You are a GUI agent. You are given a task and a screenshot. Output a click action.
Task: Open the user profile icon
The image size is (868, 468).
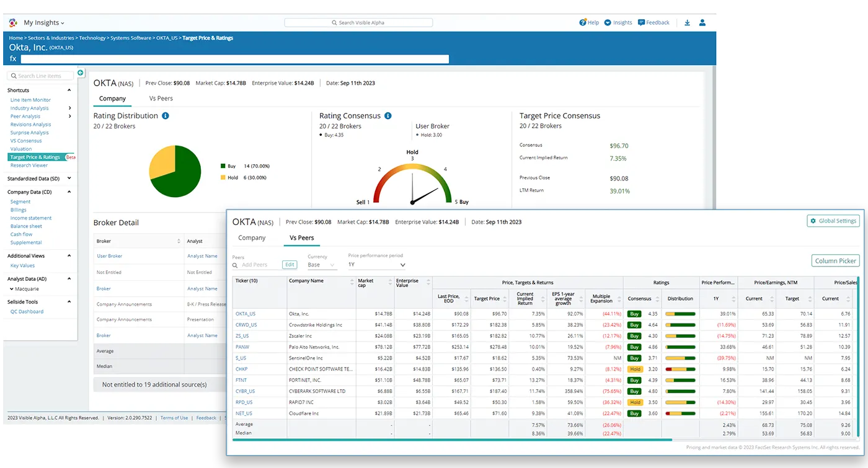(702, 22)
